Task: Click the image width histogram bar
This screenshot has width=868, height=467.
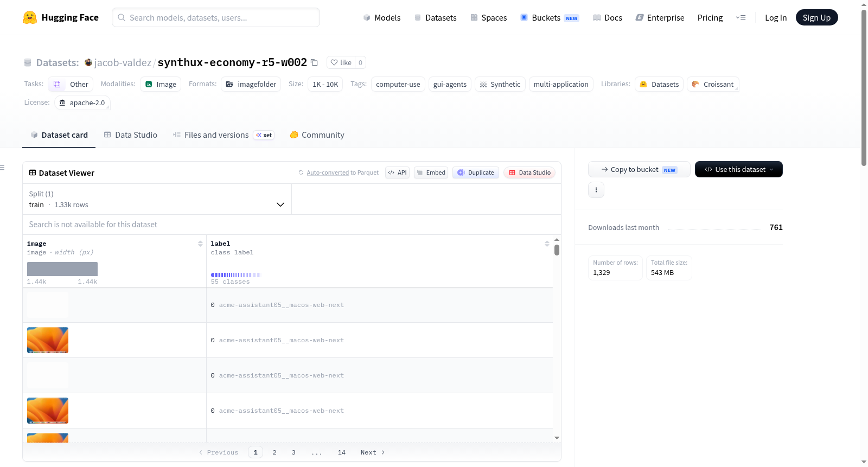Action: point(62,269)
